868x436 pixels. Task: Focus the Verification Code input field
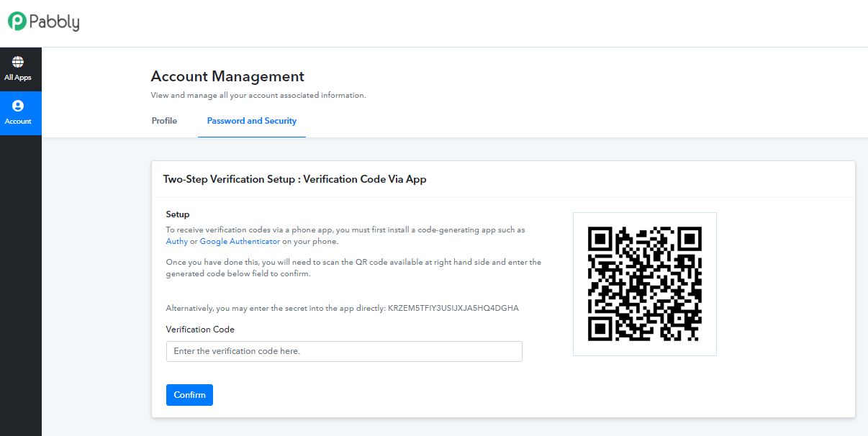(344, 351)
